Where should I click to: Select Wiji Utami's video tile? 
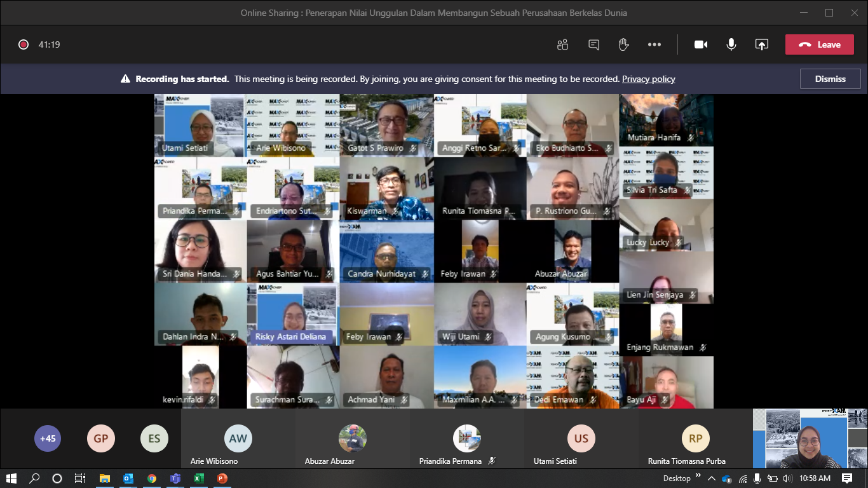(x=480, y=314)
